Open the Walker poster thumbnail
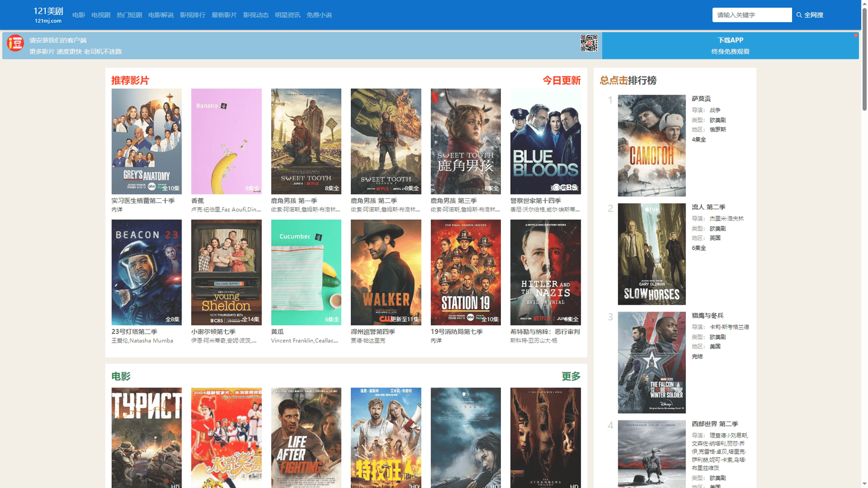The image size is (868, 488). [386, 272]
